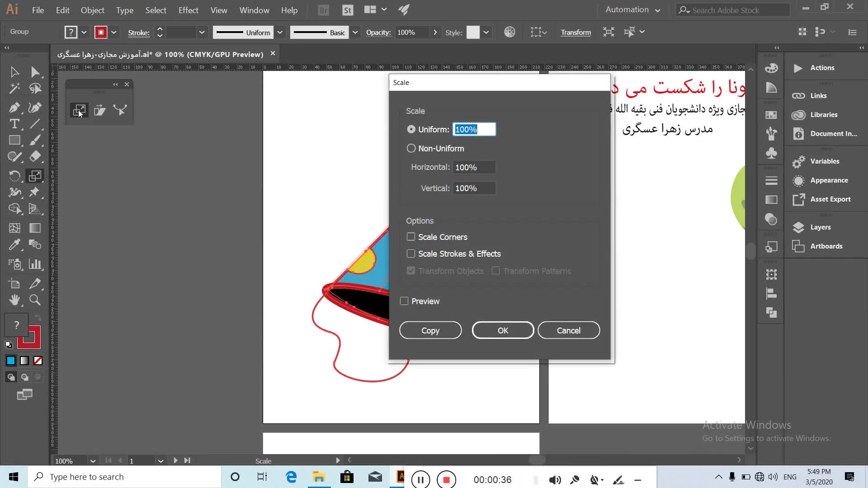
Task: Open the Layers panel
Action: [x=820, y=227]
